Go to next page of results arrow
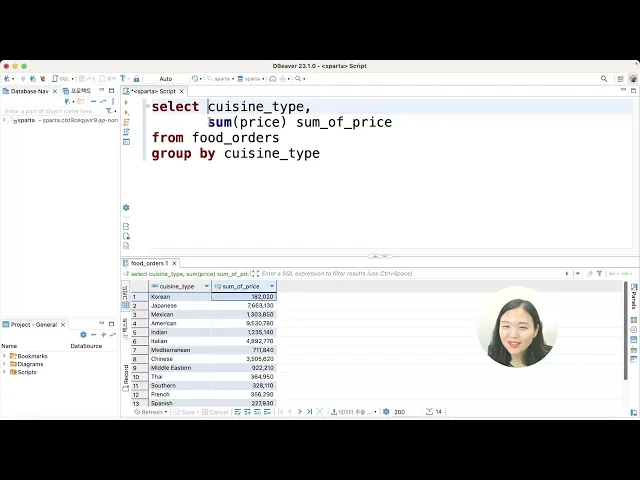Screen dimensions: 640x480 point(300,412)
